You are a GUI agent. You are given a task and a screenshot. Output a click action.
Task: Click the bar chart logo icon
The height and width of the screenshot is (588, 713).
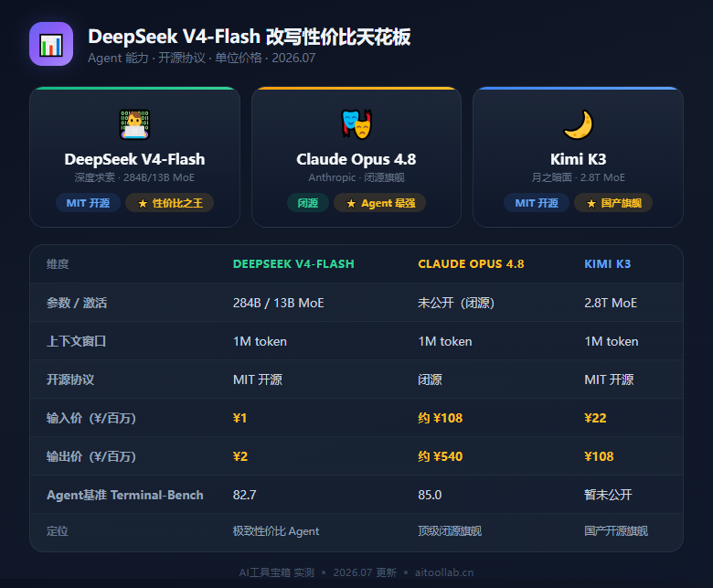pyautogui.click(x=51, y=44)
